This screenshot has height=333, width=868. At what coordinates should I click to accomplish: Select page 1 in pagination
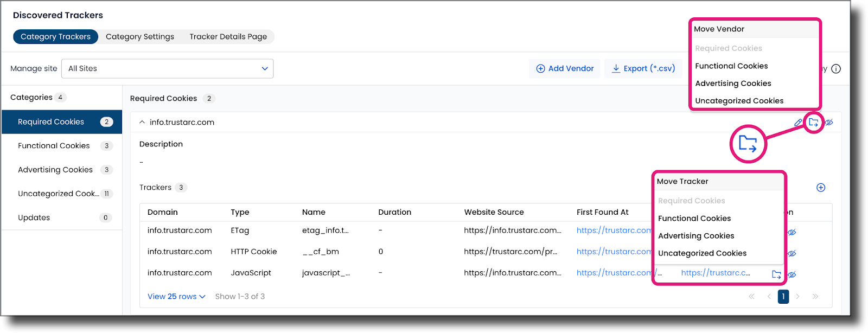pyautogui.click(x=783, y=296)
